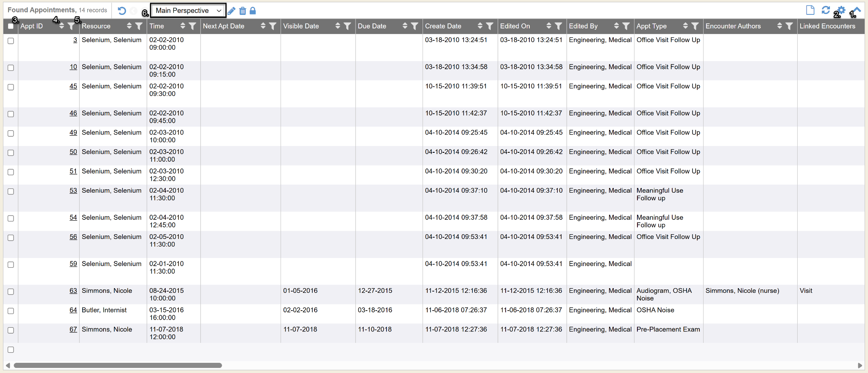
Task: Click the undo arrow icon beside record count
Action: coord(122,11)
